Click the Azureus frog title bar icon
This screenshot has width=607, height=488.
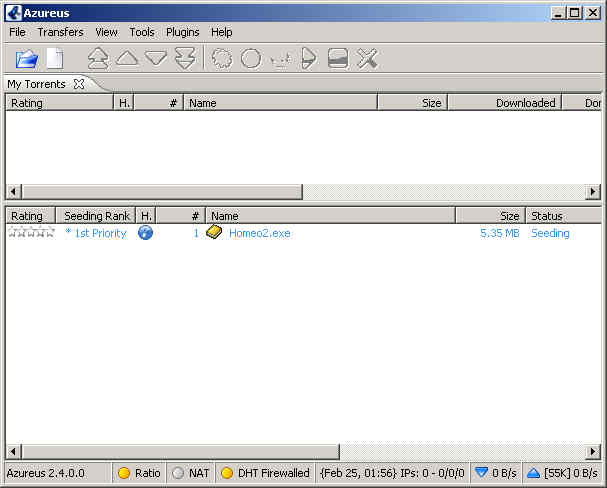coord(14,13)
